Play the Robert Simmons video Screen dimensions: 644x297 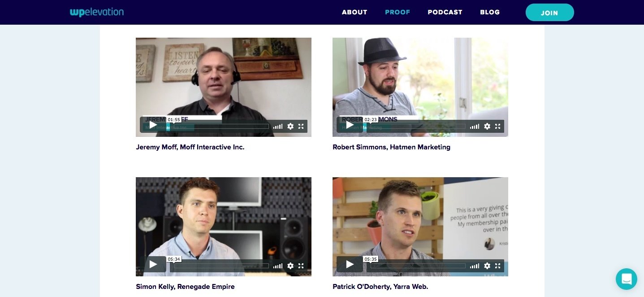point(350,125)
